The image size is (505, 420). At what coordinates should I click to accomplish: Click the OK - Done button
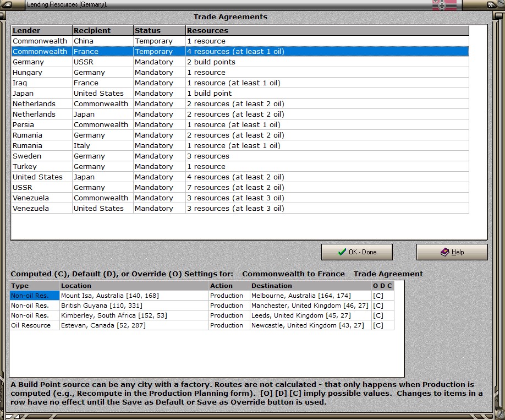tap(356, 252)
